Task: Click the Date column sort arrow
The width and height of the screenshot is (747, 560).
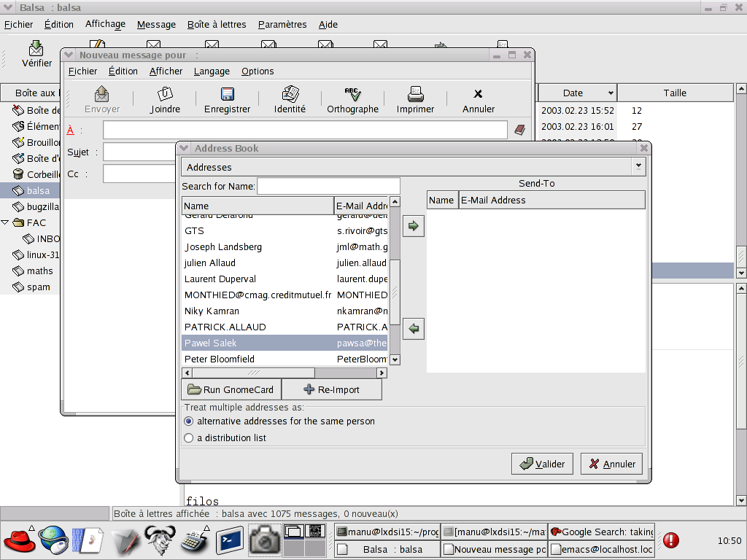Action: point(611,93)
